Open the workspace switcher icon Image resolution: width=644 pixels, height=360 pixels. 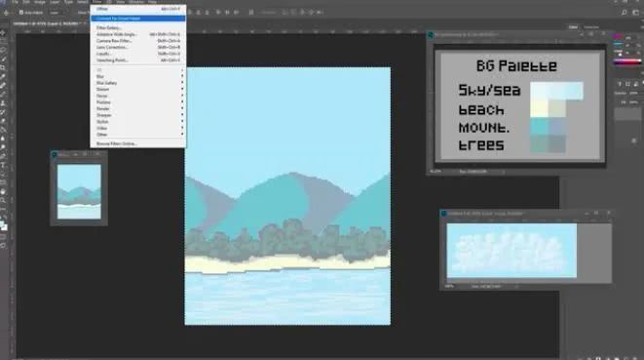click(x=636, y=13)
